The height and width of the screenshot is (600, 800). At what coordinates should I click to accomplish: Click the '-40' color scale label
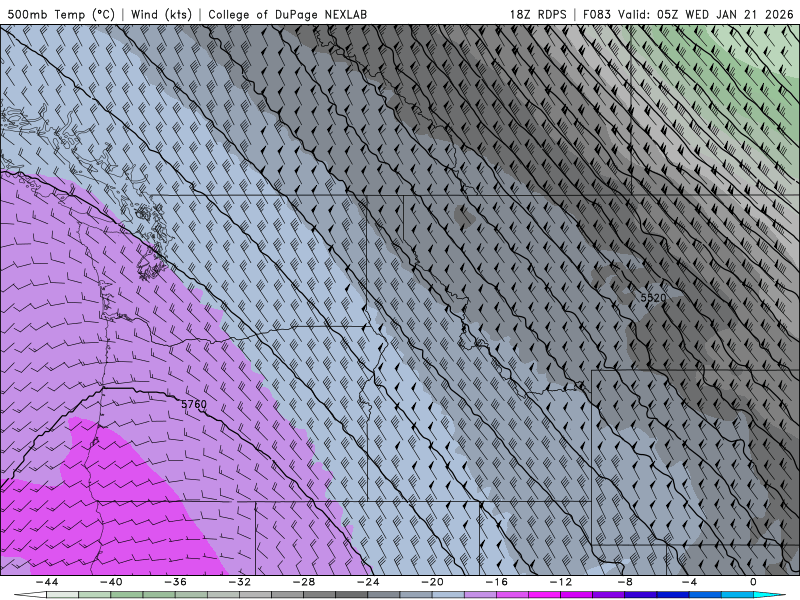(111, 582)
